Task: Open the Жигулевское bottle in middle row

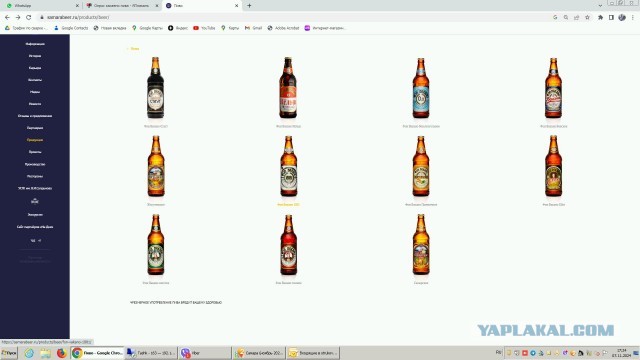Action: point(156,166)
